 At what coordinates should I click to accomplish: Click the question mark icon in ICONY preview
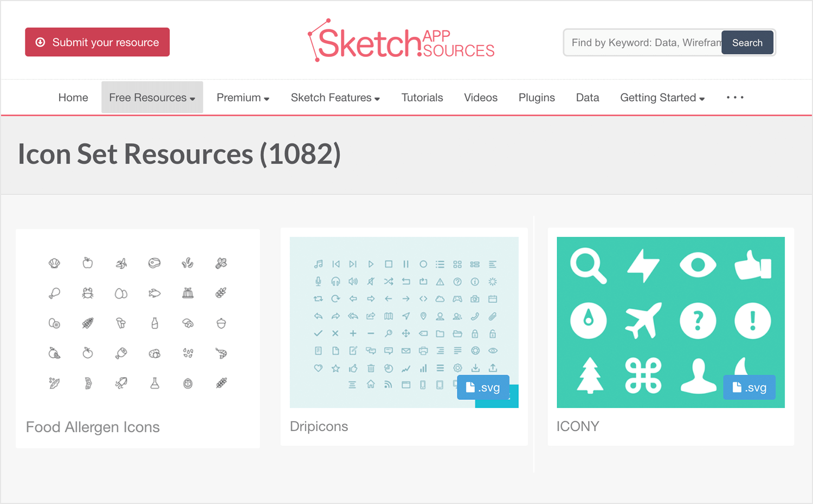click(698, 320)
